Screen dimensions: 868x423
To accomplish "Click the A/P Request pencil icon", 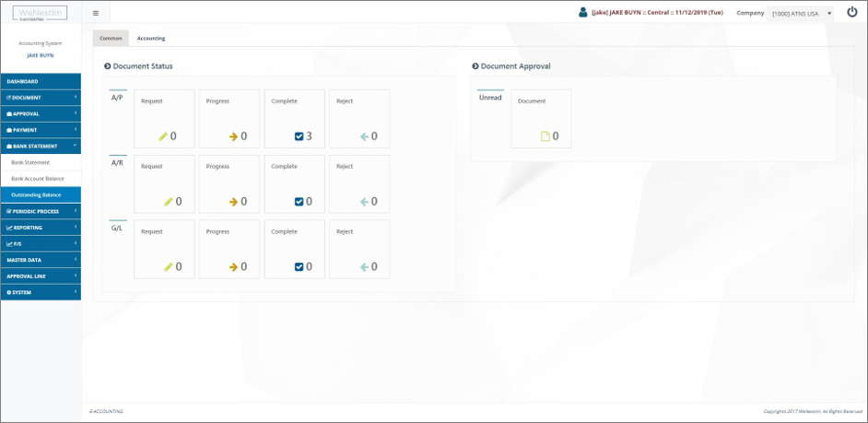I will (x=163, y=136).
